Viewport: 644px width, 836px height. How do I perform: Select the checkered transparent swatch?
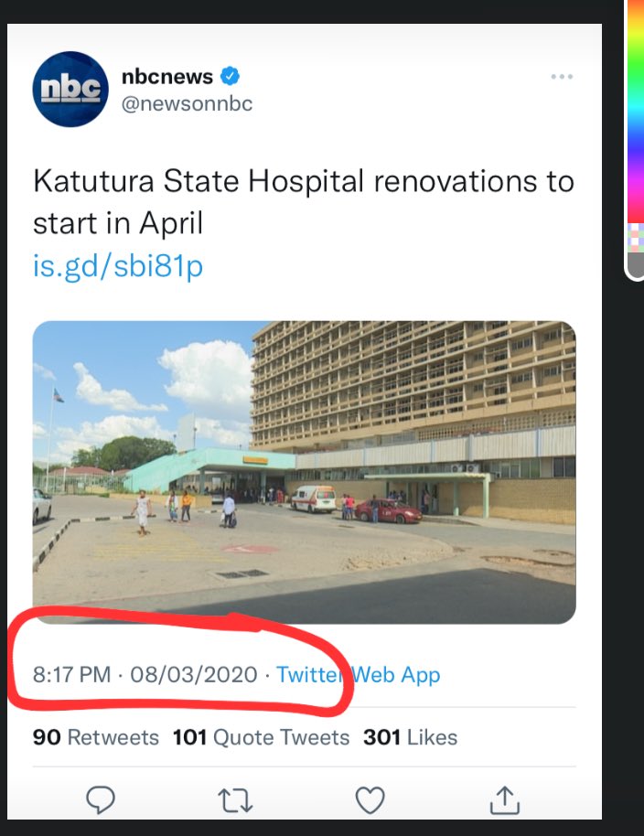click(x=636, y=238)
